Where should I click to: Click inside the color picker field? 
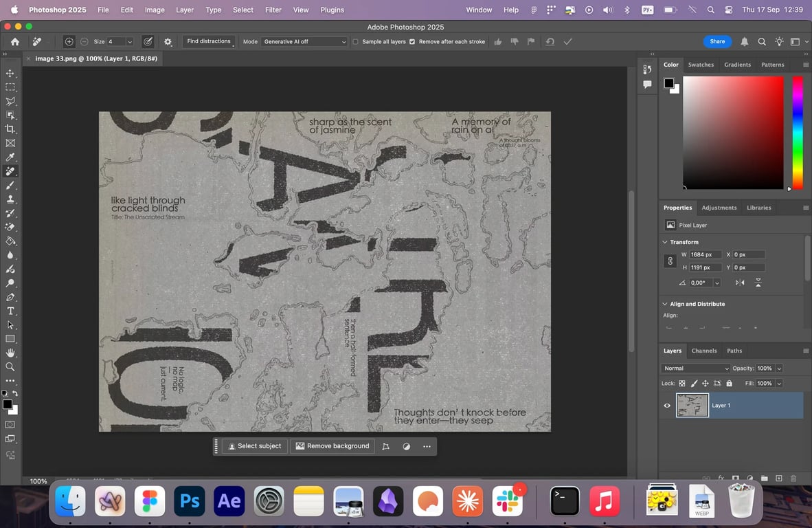[x=733, y=133]
